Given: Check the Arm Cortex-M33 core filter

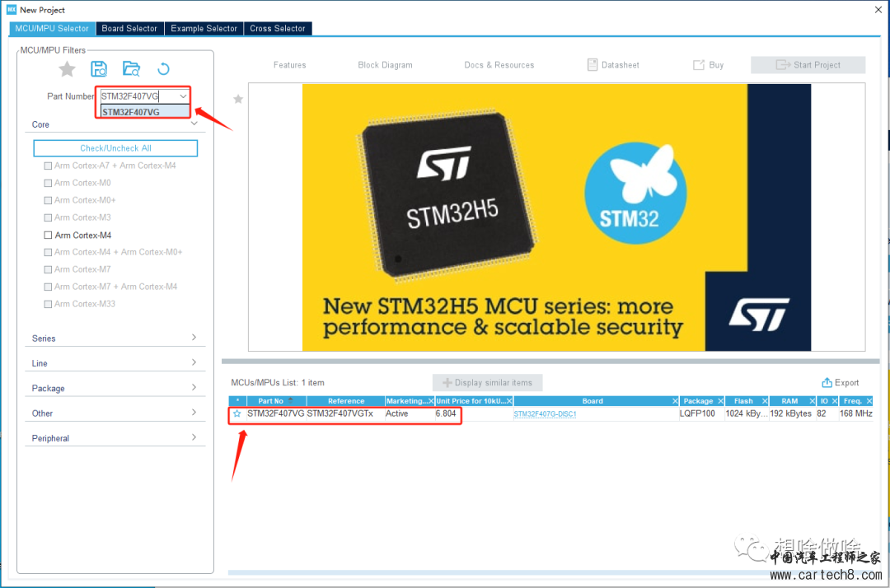Looking at the screenshot, I should pos(49,305).
